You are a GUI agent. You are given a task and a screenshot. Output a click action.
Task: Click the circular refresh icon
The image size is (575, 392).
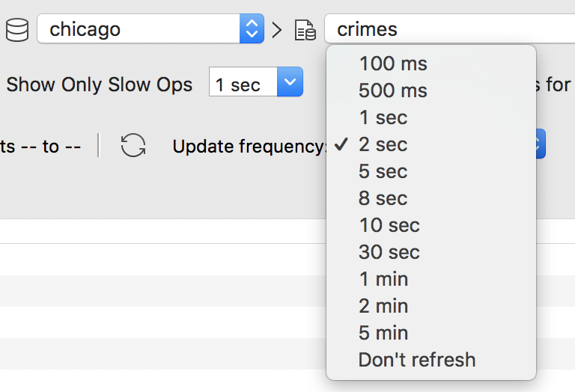(133, 145)
